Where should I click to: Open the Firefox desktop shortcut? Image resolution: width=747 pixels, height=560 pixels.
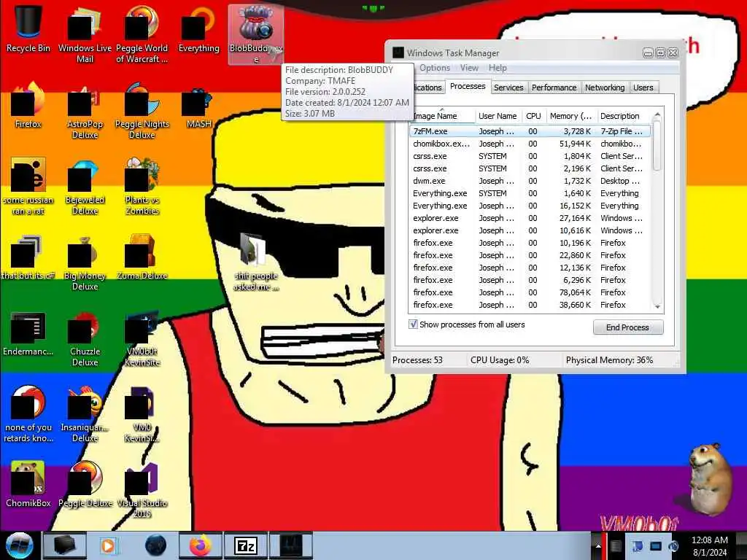28,106
